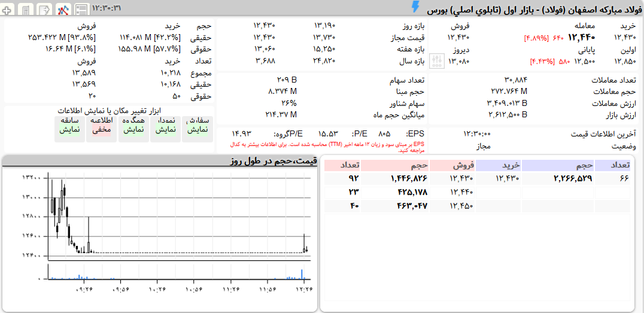Click the ابزار تغییر مکان یا نمایش اطلاعات heading

(110, 111)
